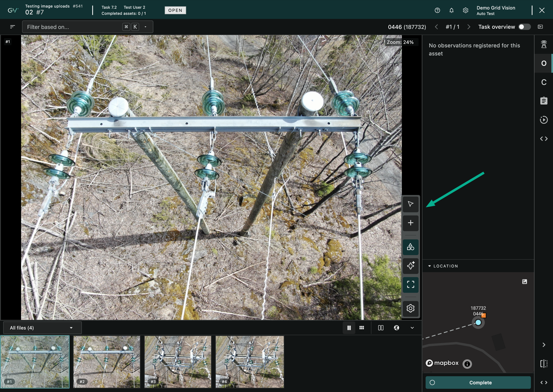Enable side-by-side compare view
This screenshot has width=553, height=392.
381,328
